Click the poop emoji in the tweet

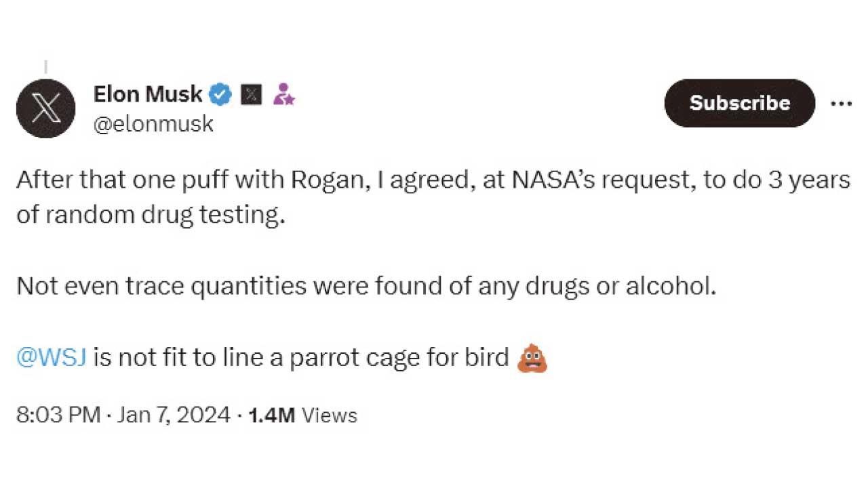(532, 357)
